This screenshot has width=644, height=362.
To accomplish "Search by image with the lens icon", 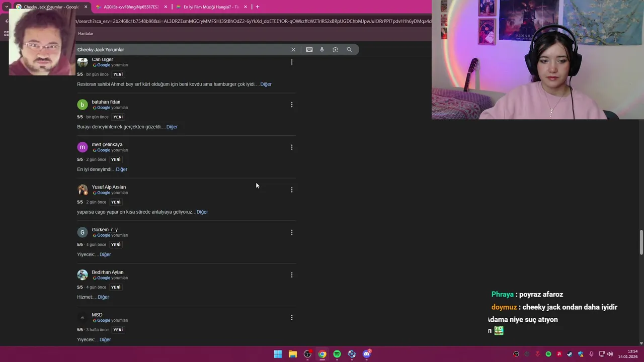I will pyautogui.click(x=336, y=50).
